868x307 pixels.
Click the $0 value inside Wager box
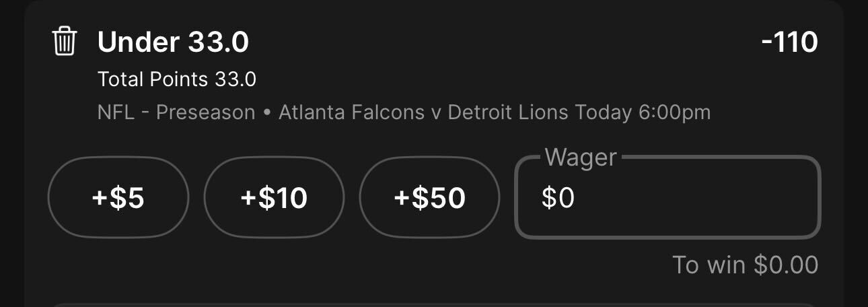(558, 198)
